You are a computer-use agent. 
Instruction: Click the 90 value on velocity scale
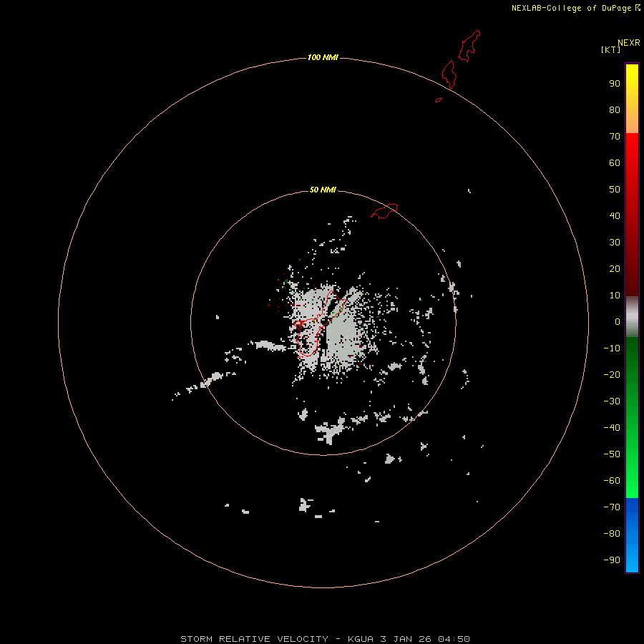click(x=615, y=84)
